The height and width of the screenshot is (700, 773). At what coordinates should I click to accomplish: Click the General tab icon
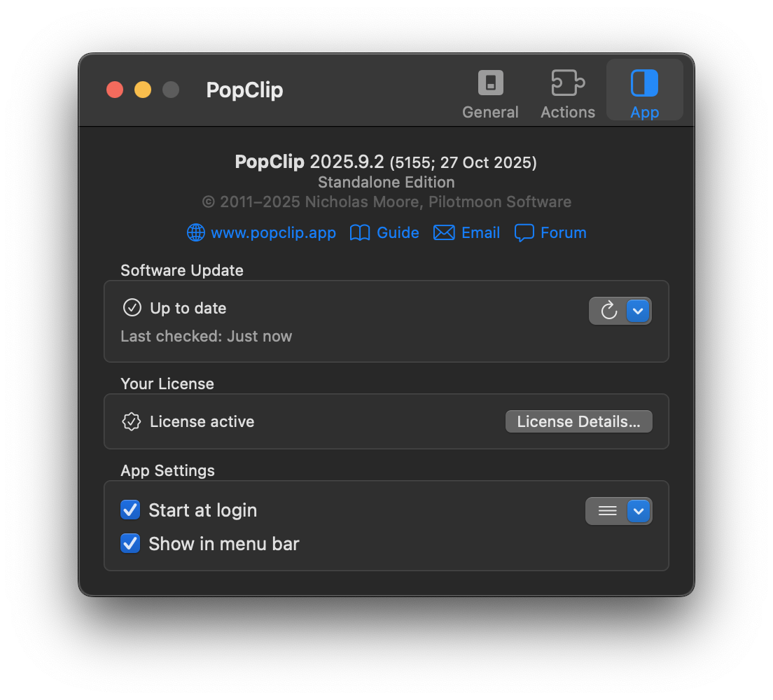[490, 83]
